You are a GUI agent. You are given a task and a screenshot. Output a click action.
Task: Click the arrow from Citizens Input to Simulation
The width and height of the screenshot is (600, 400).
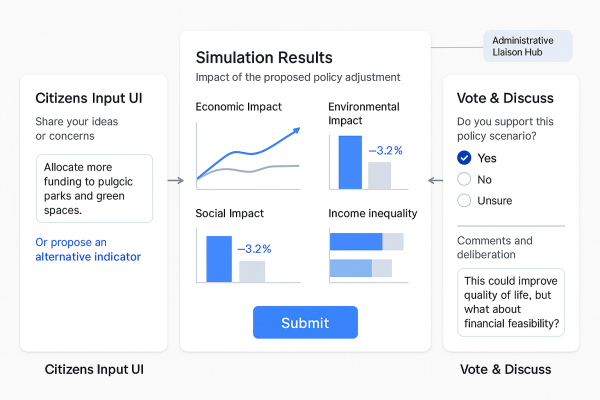[175, 181]
